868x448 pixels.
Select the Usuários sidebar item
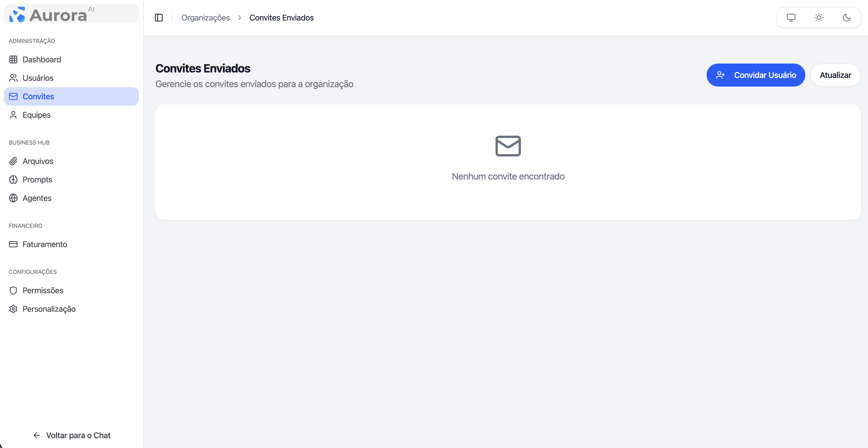38,78
